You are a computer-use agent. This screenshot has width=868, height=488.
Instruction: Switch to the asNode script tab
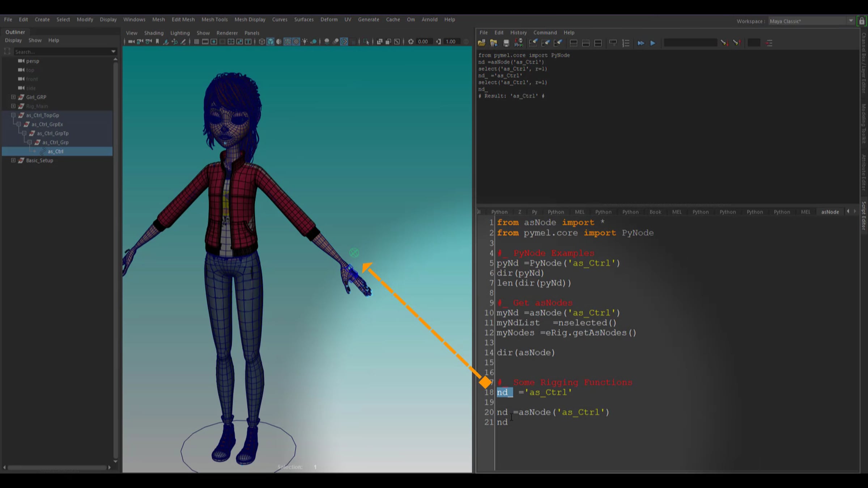(830, 212)
